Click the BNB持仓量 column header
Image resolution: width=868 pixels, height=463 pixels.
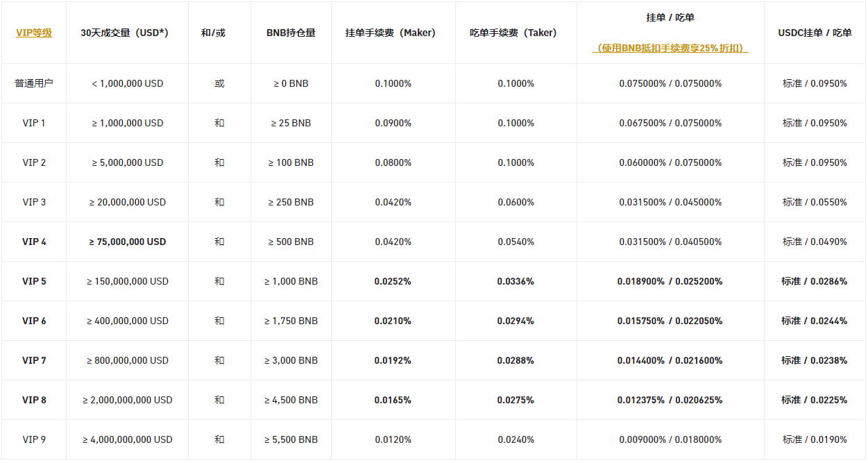pos(291,33)
